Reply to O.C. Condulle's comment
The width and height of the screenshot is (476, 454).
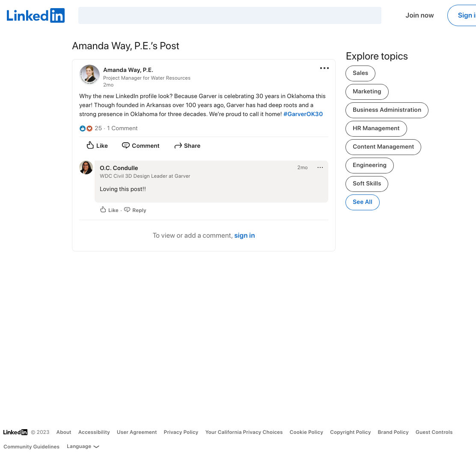point(135,210)
